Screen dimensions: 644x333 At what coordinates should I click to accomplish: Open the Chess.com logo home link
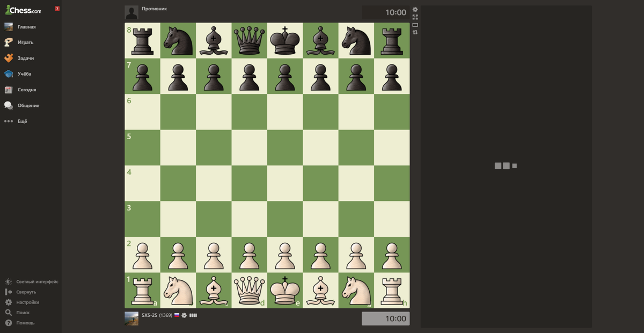point(23,10)
